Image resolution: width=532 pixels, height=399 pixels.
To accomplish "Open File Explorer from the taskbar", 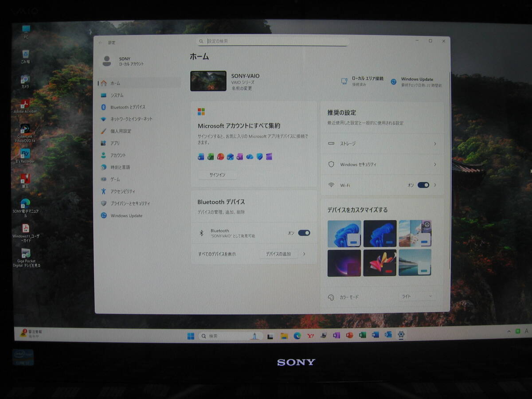I will point(284,336).
